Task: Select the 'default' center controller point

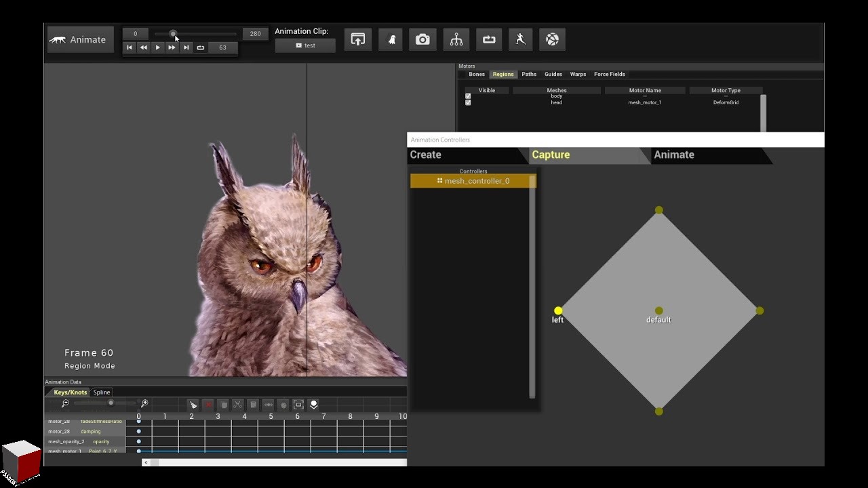Action: (658, 311)
